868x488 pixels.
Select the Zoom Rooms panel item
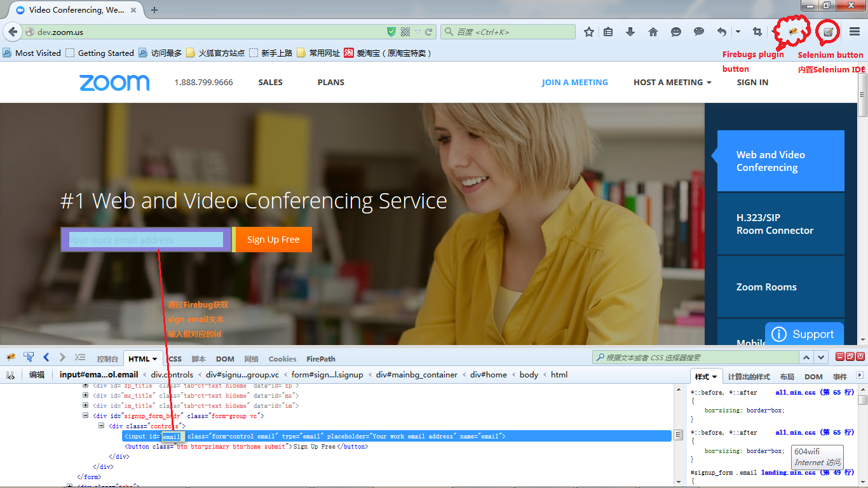pyautogui.click(x=781, y=287)
